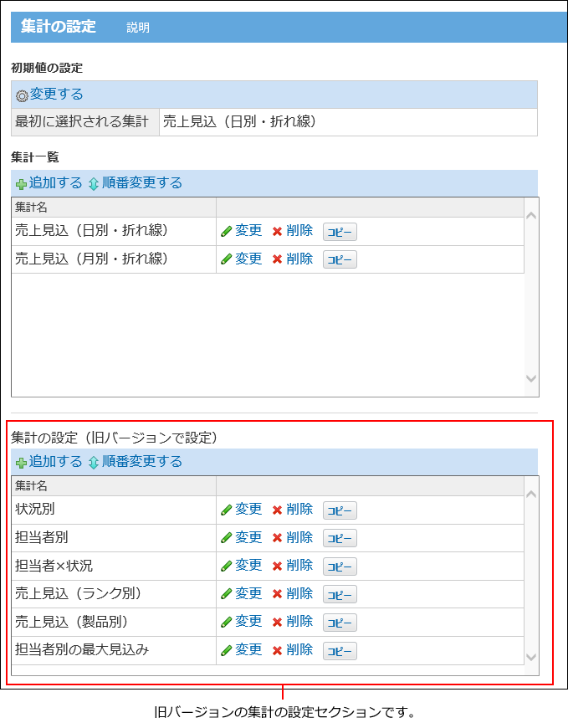
Task: Click 変更 for the 担当者別 row
Action: coord(248,538)
